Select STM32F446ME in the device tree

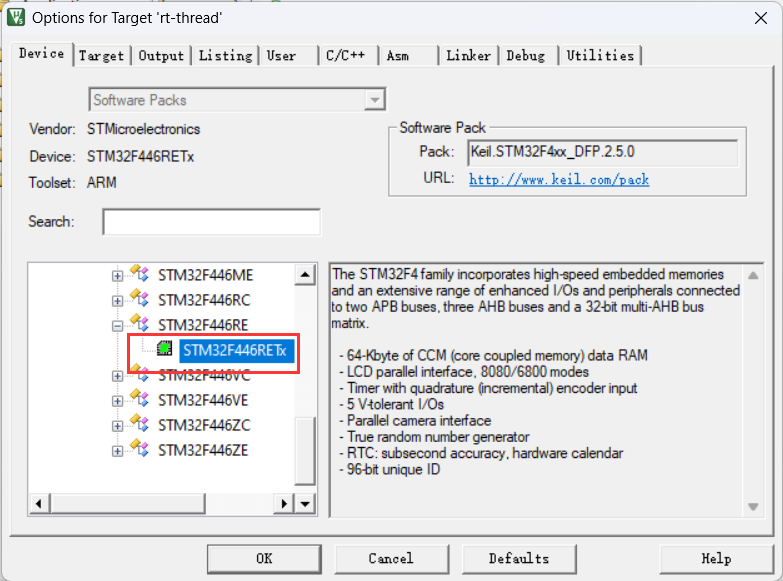pos(206,275)
